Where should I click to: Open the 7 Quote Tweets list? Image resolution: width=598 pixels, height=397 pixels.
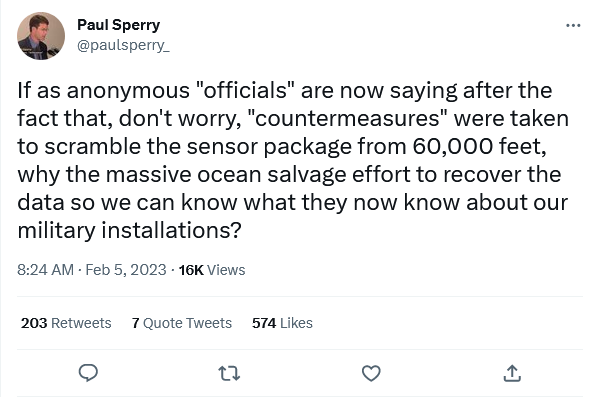coord(182,323)
